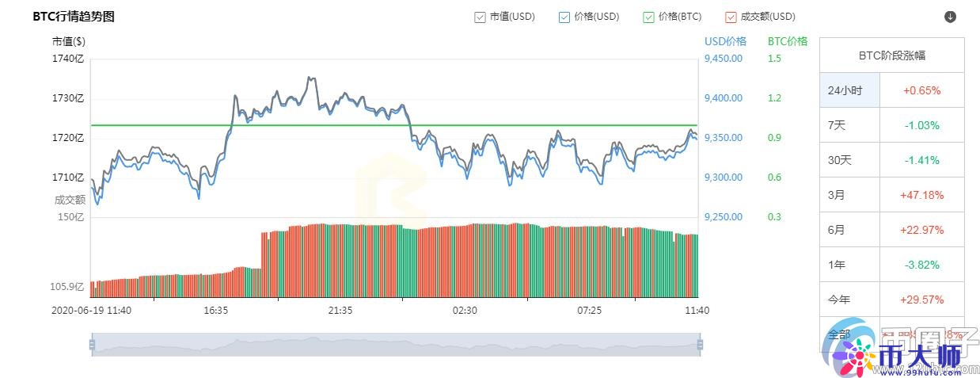
Task: Click the 成交额 axis title
Action: click(x=69, y=200)
